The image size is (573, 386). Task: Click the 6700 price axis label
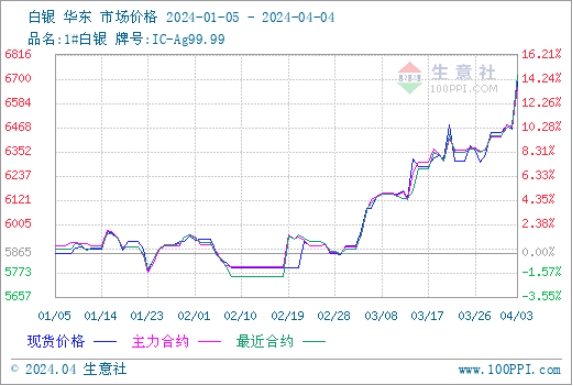[18, 78]
